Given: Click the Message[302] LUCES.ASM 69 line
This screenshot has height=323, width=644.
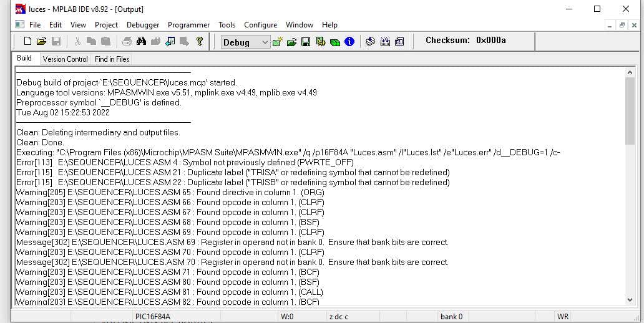Looking at the screenshot, I should 232,242.
